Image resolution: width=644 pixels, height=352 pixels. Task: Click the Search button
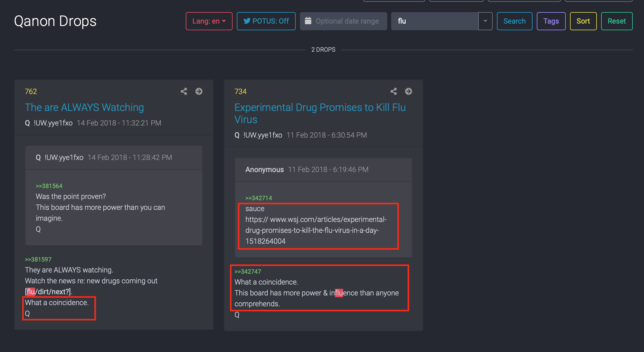tap(514, 21)
